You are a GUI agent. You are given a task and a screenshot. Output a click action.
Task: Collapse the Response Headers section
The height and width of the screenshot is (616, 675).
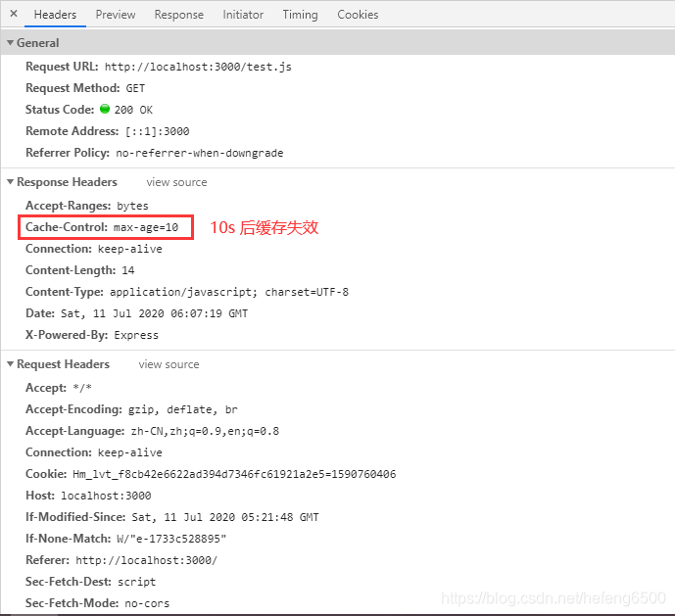tap(11, 182)
